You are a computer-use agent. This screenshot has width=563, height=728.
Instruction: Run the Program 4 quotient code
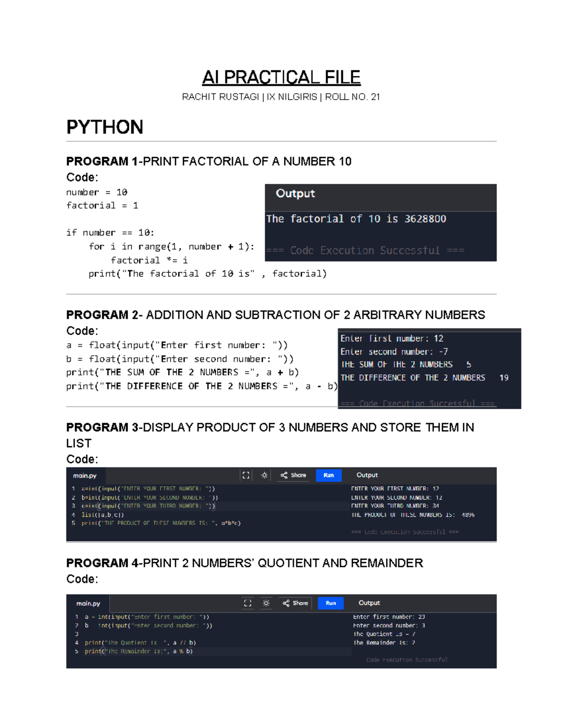(330, 603)
